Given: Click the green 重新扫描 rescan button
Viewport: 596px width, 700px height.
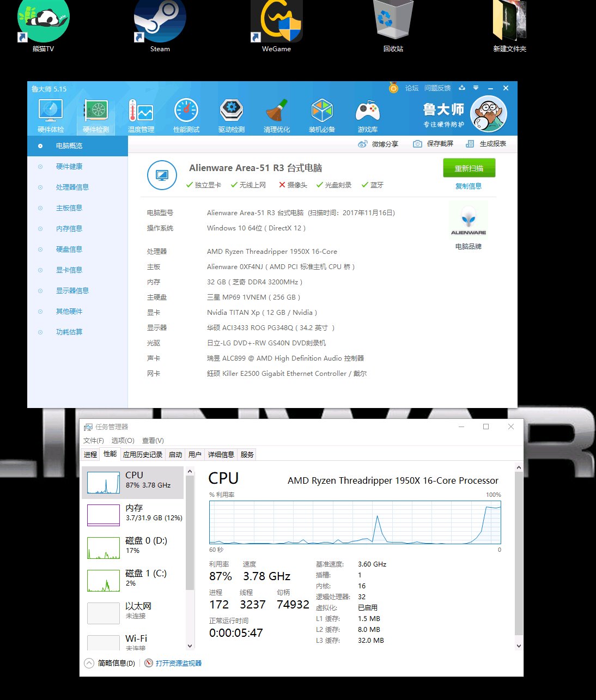Looking at the screenshot, I should [469, 168].
